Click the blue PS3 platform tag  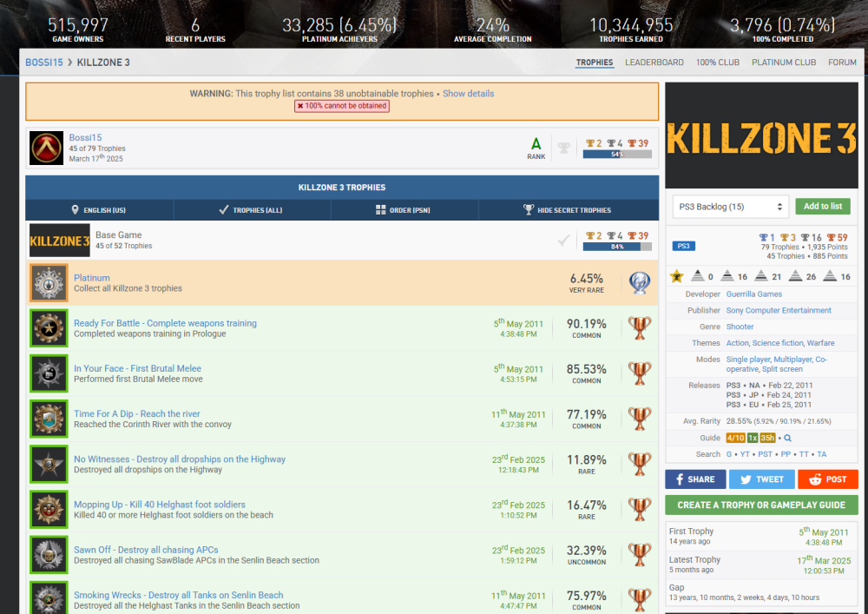[x=684, y=246]
